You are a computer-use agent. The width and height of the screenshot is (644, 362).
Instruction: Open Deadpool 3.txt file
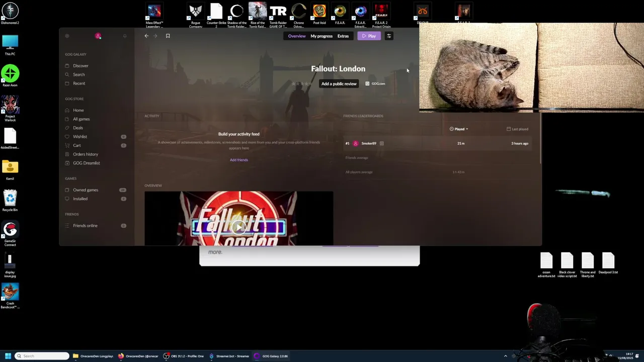tap(608, 263)
